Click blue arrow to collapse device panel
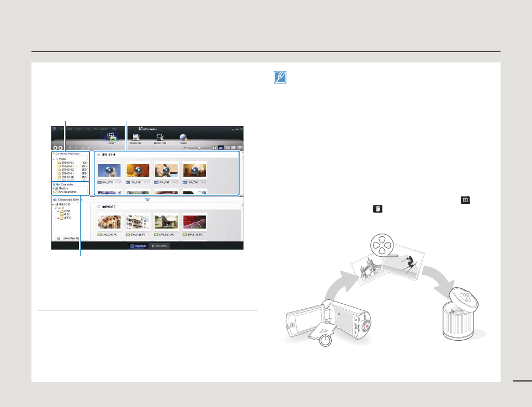Screen dimensions: 532x407 pyautogui.click(x=147, y=200)
